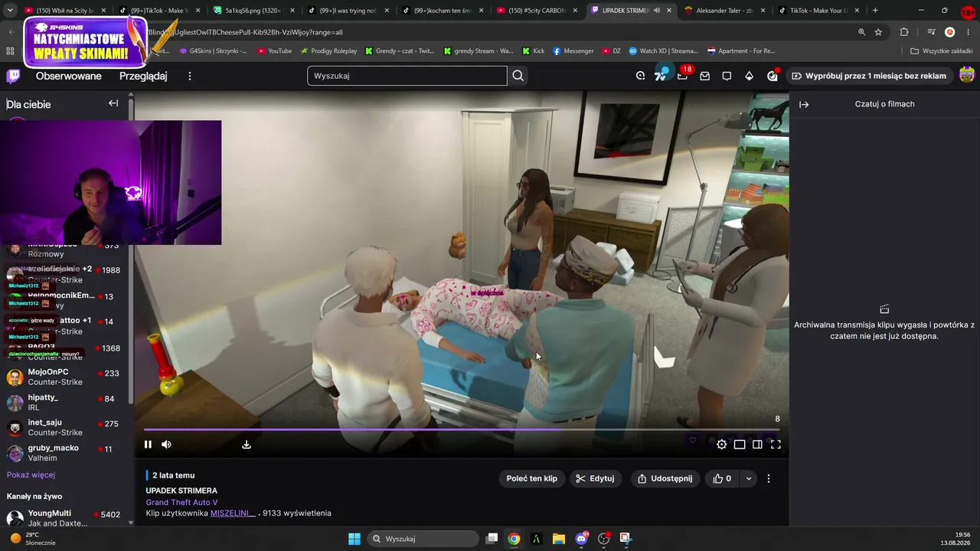The height and width of the screenshot is (551, 980).
Task: Open Prodigy Roleplay bookmark
Action: 328,51
